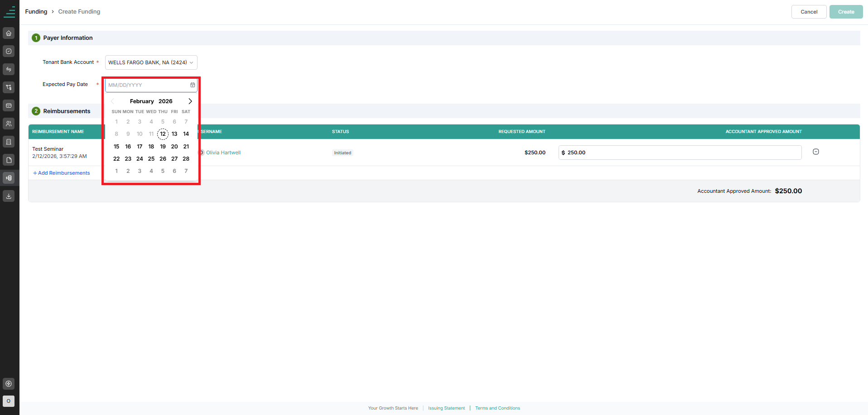Click the sidebar menu logo icon
Image resolution: width=868 pixels, height=415 pixels.
(x=10, y=12)
